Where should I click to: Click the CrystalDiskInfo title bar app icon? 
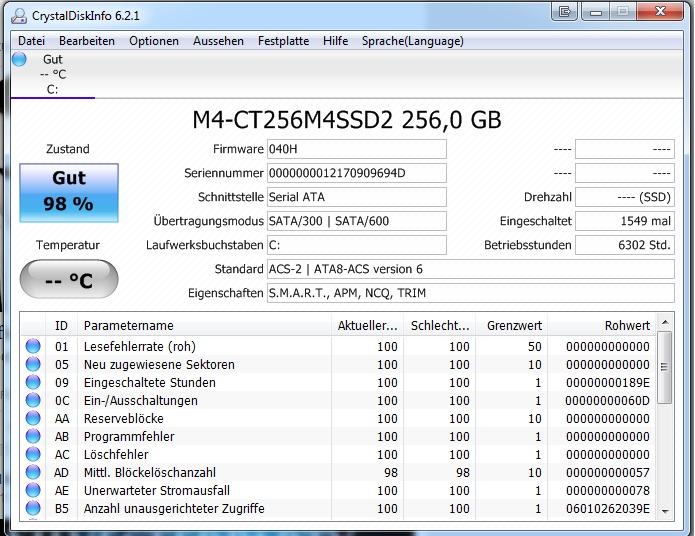pyautogui.click(x=19, y=16)
